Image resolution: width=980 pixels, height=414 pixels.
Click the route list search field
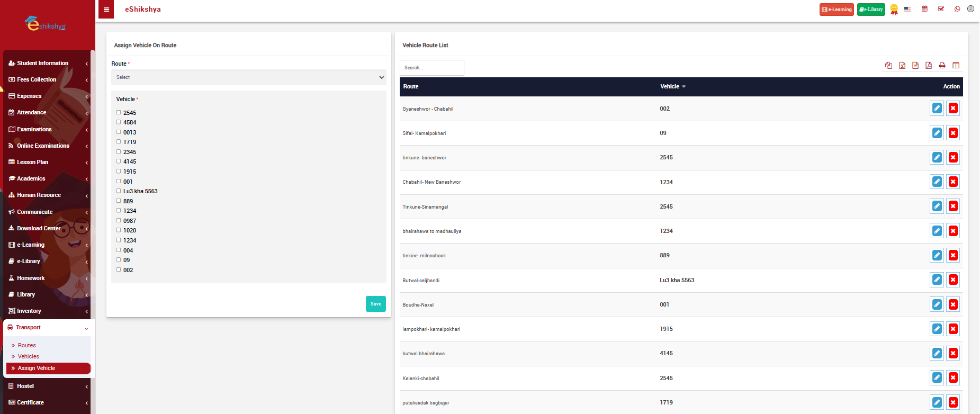431,68
